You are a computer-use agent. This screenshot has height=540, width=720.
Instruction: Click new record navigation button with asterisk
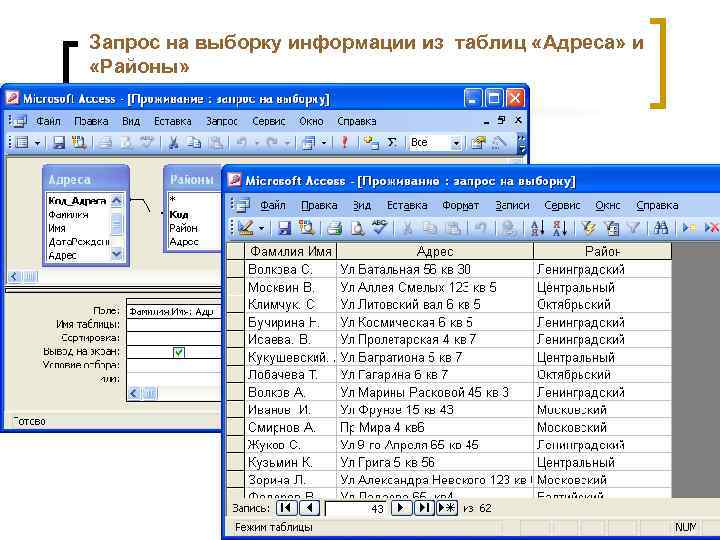[447, 508]
